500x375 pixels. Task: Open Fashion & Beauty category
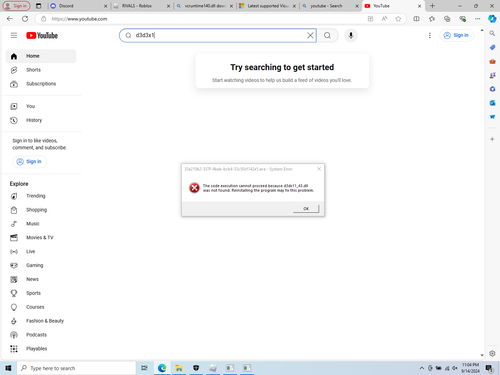[41, 321]
